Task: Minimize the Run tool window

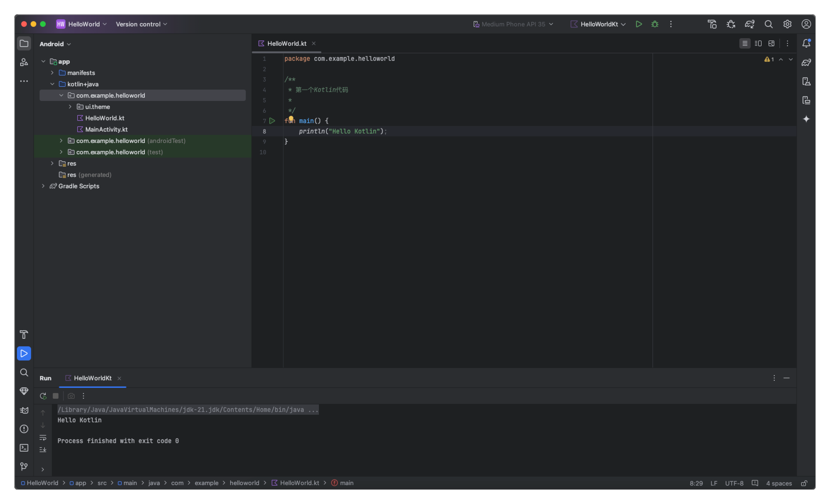Action: 787,378
